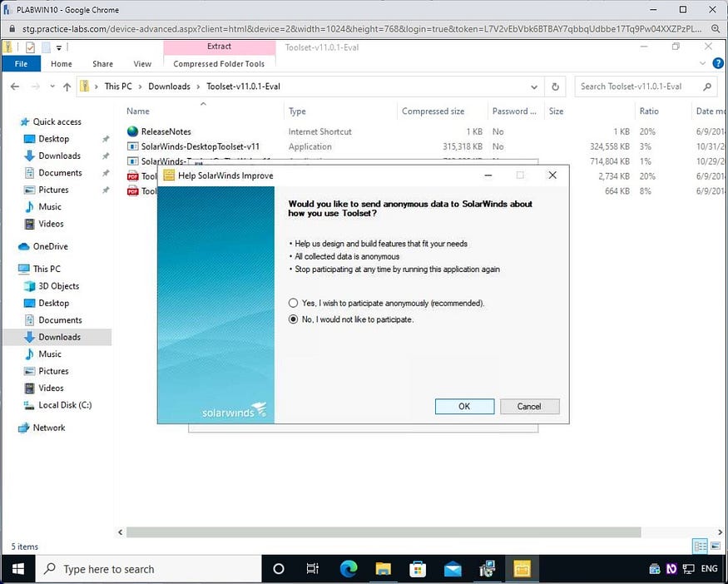Zoom Chrome page with magnifier icon
The image size is (728, 584).
point(716,28)
